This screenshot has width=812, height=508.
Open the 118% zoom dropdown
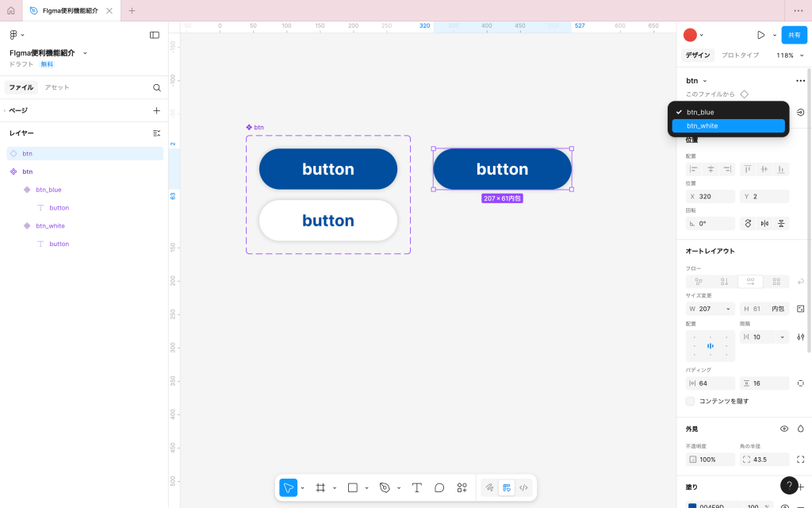tap(790, 56)
